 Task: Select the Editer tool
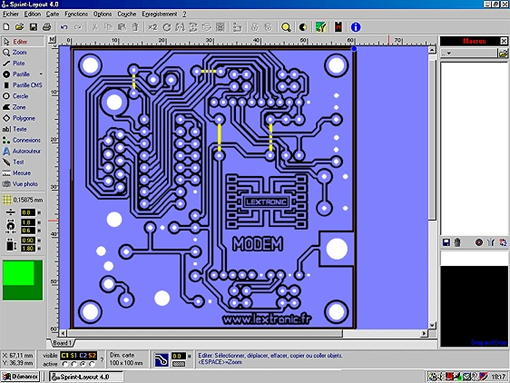23,41
